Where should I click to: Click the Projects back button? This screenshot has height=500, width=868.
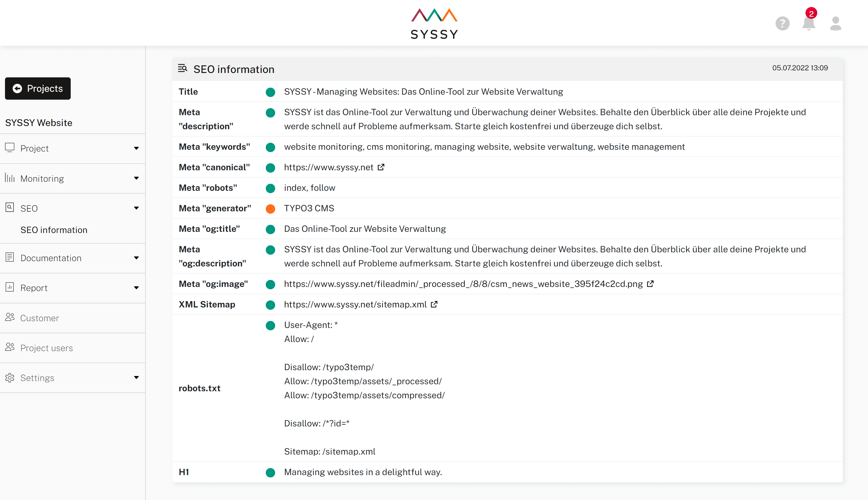pos(38,88)
